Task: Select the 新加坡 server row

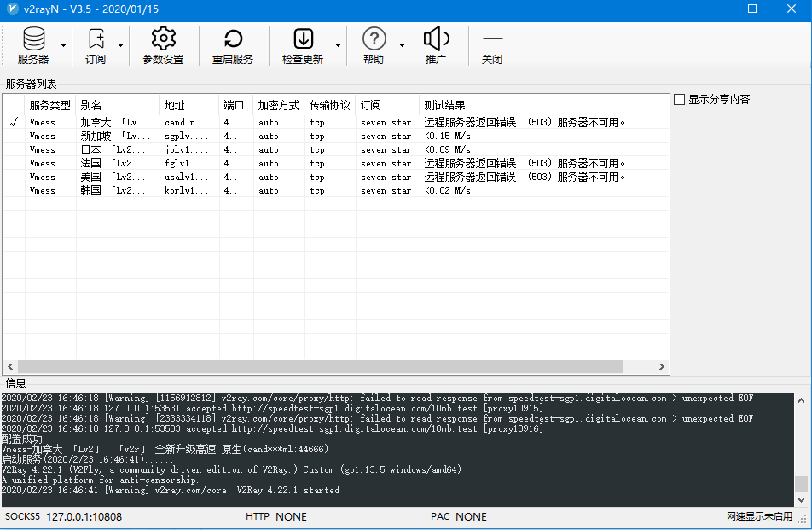Action: tap(336, 136)
